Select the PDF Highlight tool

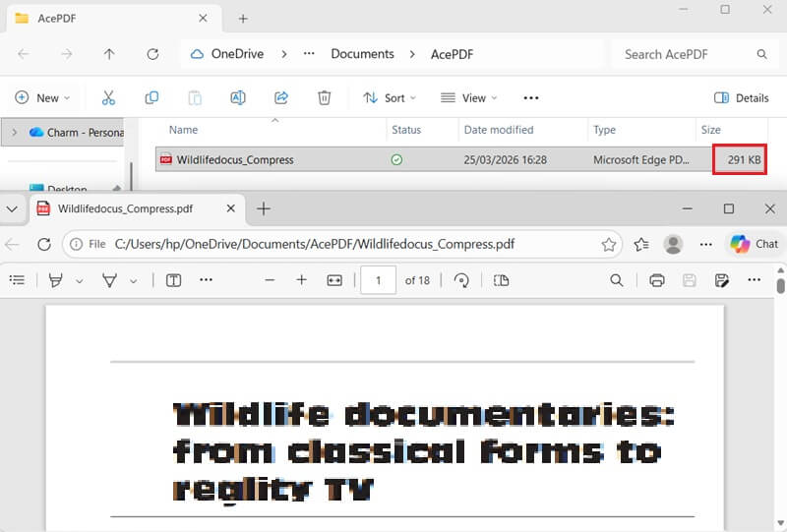click(56, 280)
